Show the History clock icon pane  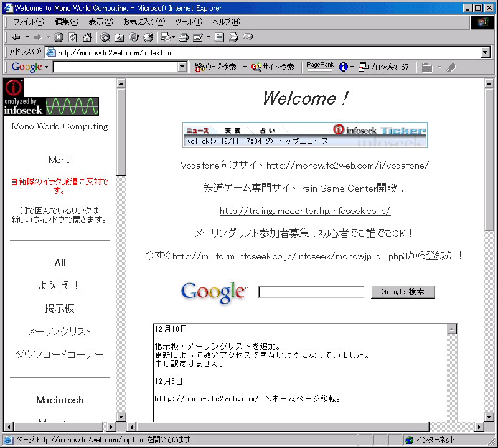point(148,37)
